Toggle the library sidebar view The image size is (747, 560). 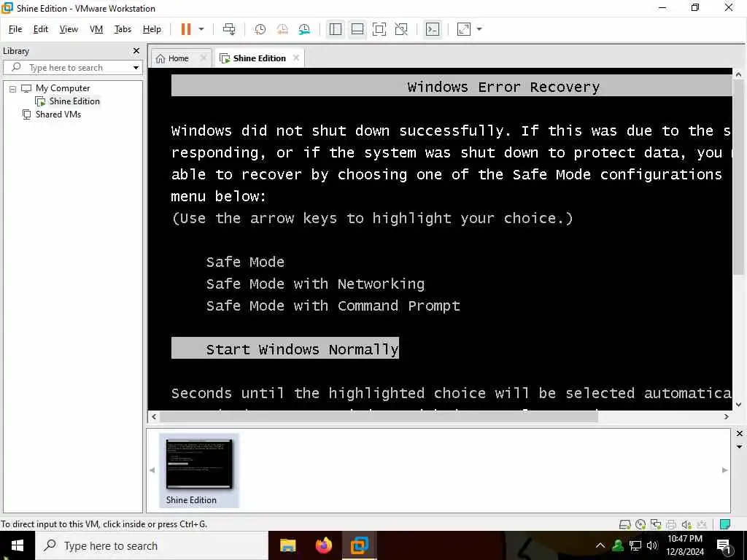[336, 29]
